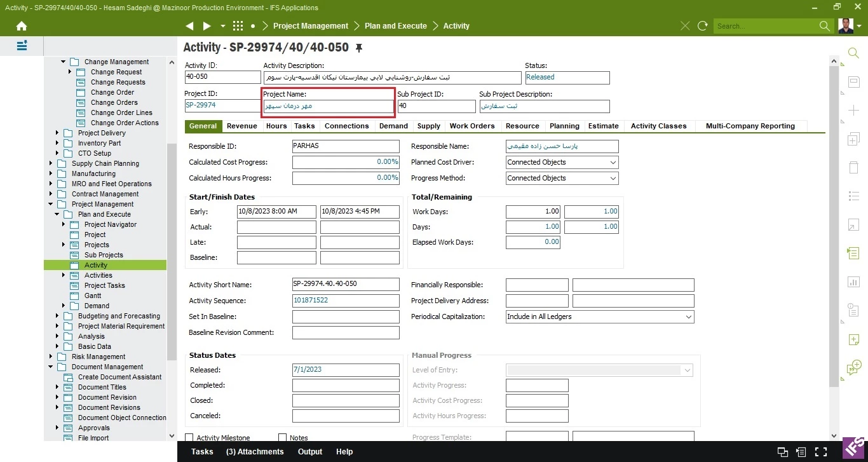Open the Planned Cost Driver dropdown
This screenshot has height=462, width=868.
[x=613, y=163]
